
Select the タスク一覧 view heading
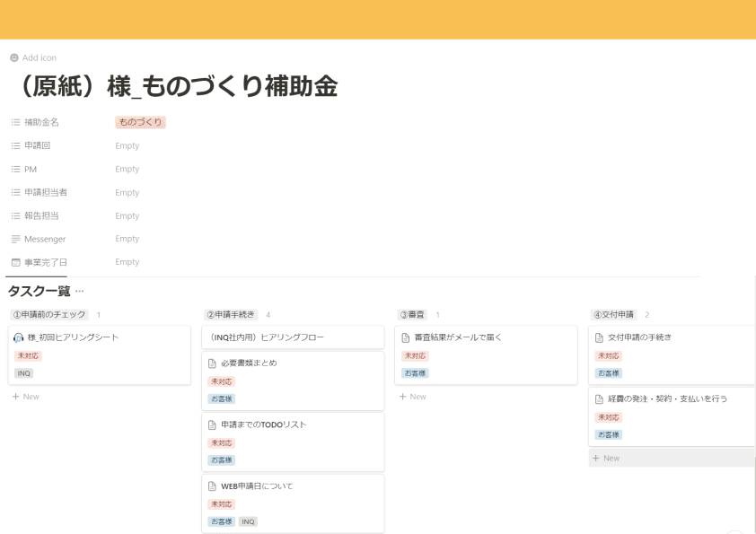[39, 291]
